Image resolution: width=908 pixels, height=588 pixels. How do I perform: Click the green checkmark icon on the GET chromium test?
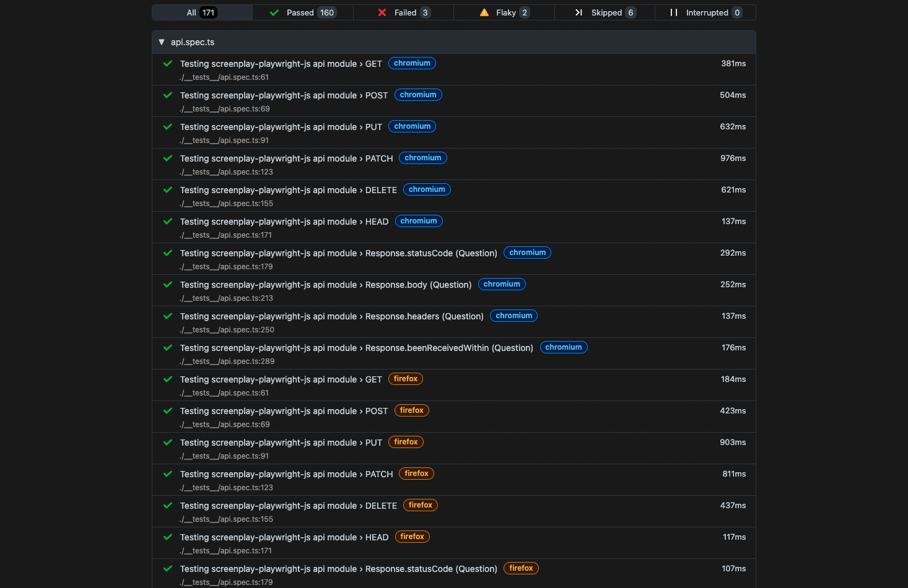pyautogui.click(x=167, y=63)
